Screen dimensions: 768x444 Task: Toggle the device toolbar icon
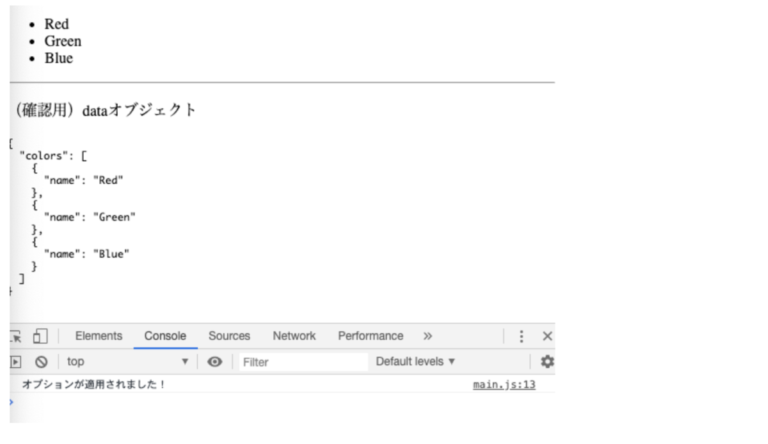click(x=40, y=337)
